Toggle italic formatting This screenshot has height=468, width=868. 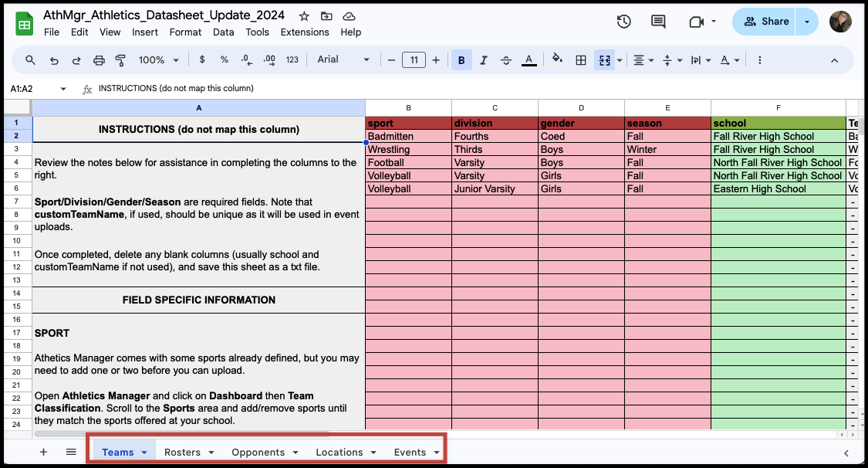tap(483, 59)
